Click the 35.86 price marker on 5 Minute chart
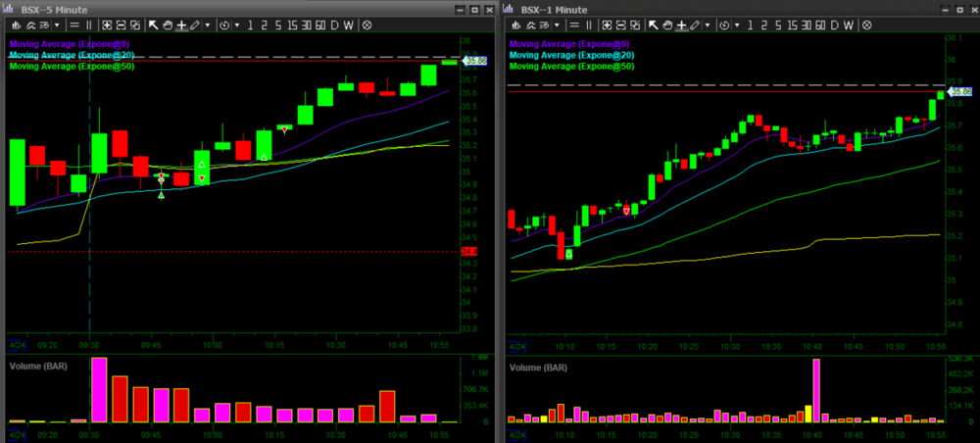The image size is (980, 443). point(476,61)
